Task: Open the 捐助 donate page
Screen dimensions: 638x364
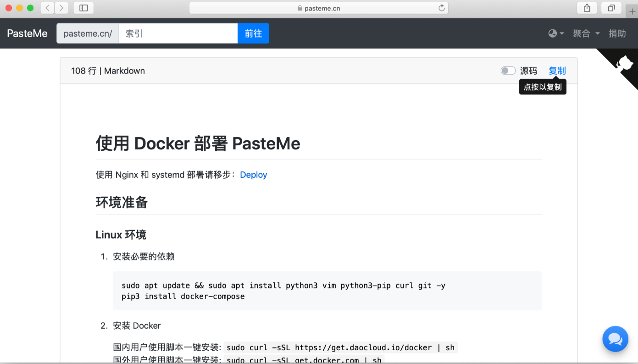Action: pos(617,33)
